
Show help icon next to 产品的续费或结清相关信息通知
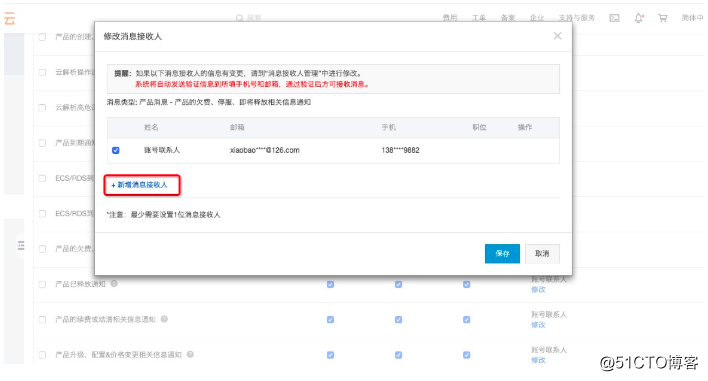point(164,319)
